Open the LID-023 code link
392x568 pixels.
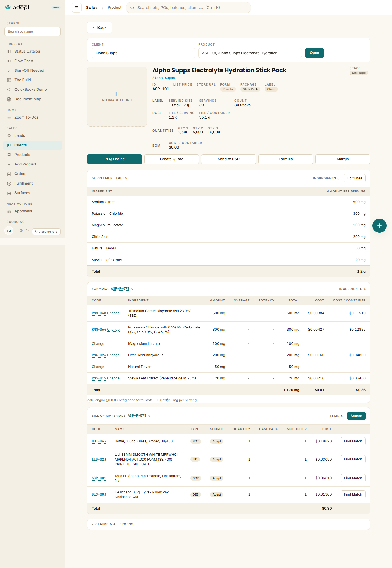click(x=99, y=460)
